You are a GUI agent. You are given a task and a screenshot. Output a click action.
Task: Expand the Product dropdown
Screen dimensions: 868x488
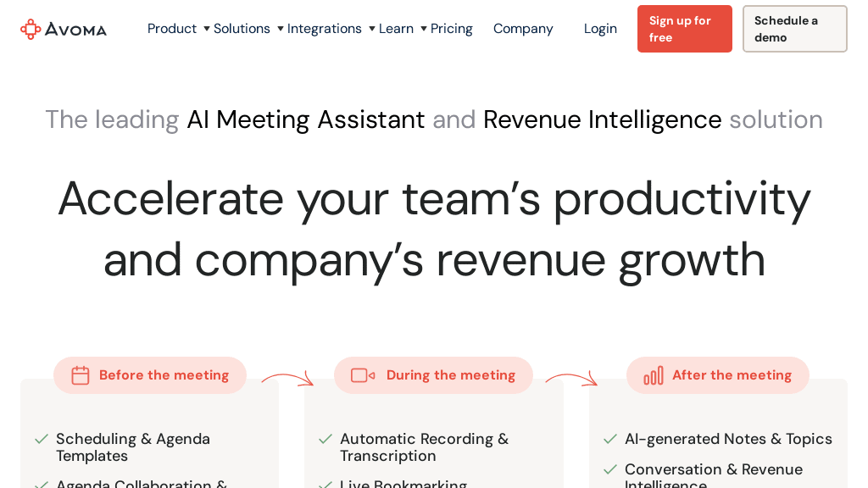[x=172, y=28]
